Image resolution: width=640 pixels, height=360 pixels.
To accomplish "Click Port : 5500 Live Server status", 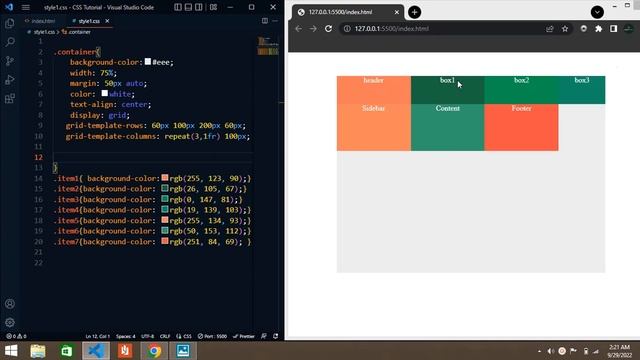I will coord(212,336).
